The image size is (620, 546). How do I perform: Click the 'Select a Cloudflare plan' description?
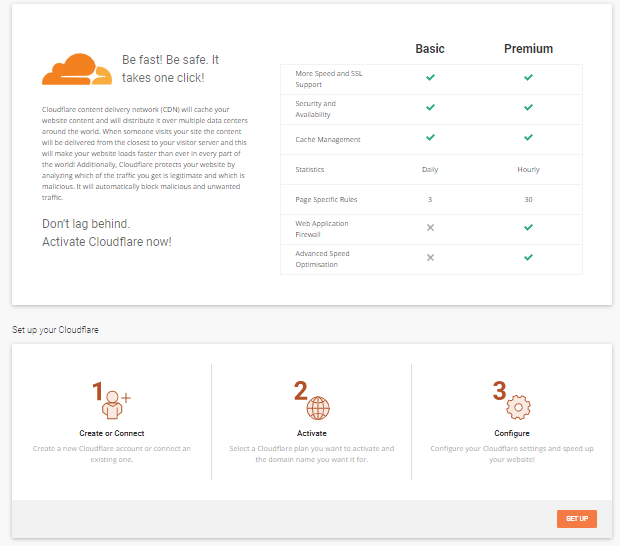pos(312,454)
